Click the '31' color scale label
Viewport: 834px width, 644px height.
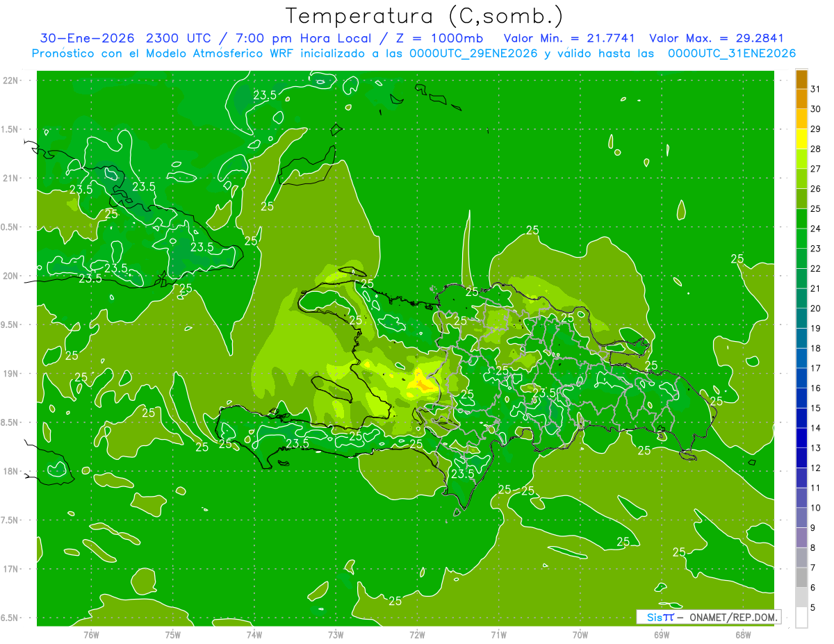(816, 89)
